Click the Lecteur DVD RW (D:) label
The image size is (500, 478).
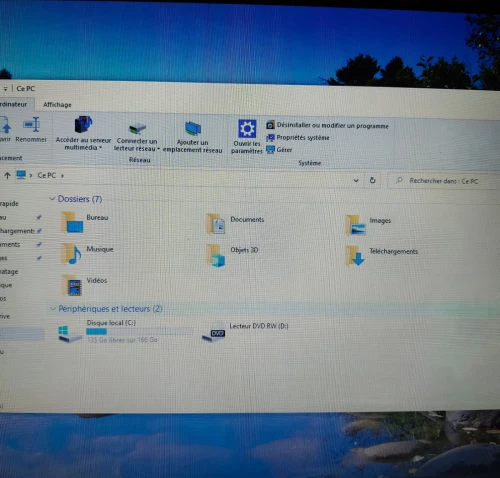(x=259, y=326)
